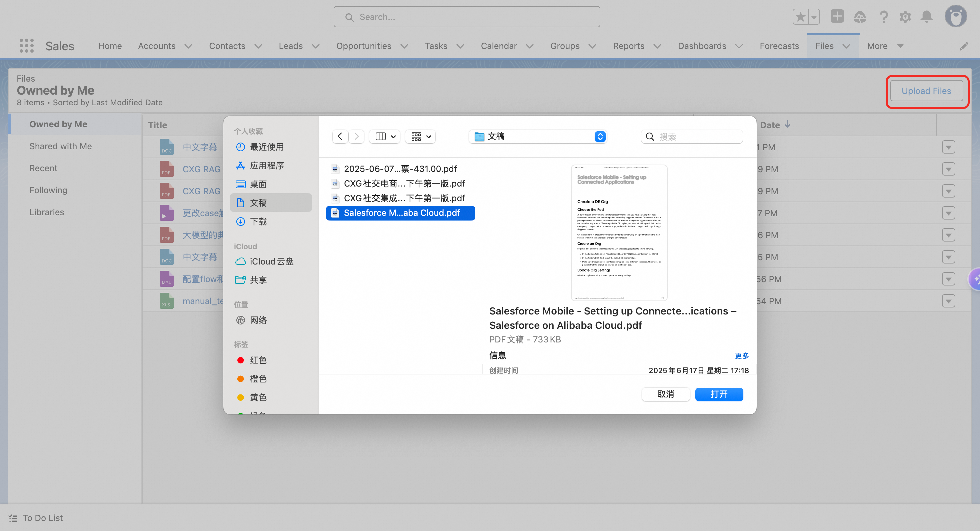Click the MP4 icon for 配置flow file
The width and height of the screenshot is (980, 531).
tap(167, 278)
